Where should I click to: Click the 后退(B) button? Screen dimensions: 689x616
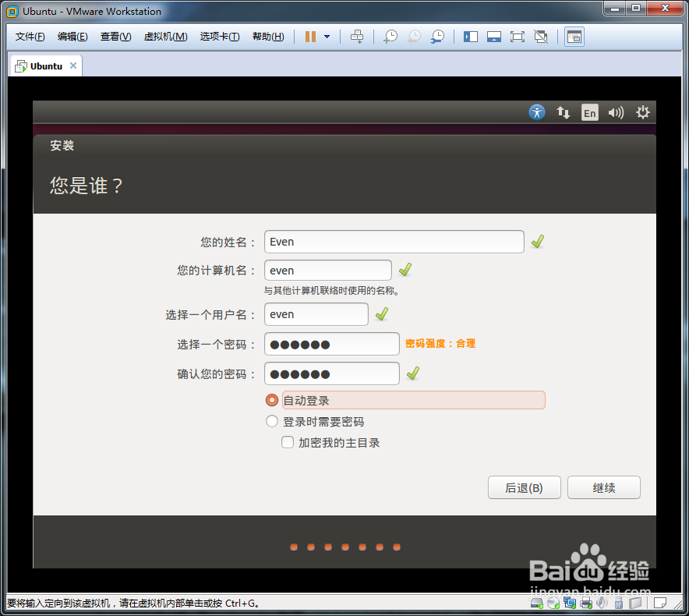tap(525, 487)
